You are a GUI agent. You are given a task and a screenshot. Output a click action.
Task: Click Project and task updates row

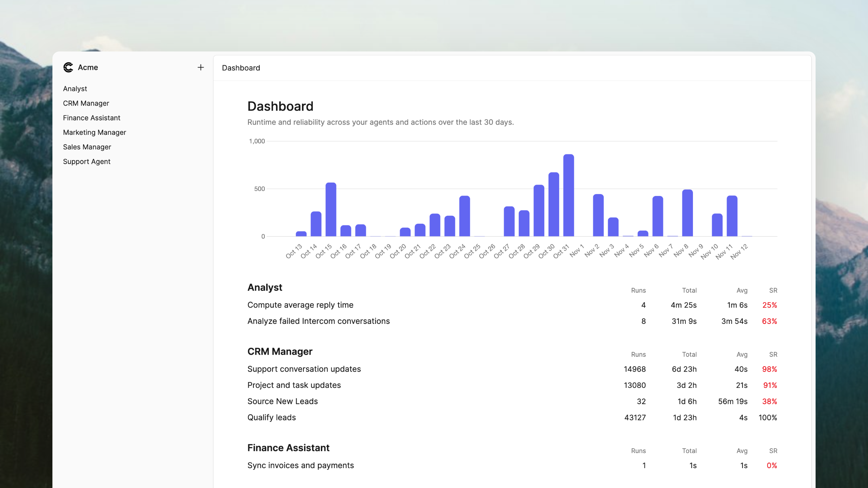[294, 385]
